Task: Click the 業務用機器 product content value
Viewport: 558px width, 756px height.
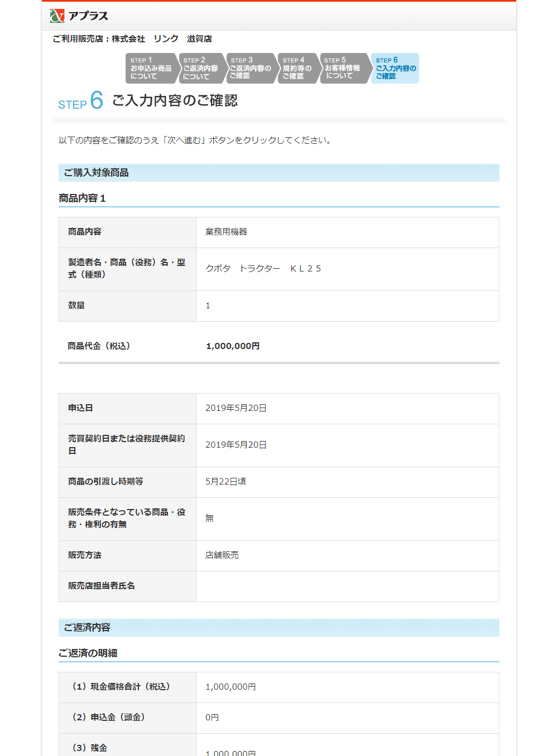Action: point(226,232)
